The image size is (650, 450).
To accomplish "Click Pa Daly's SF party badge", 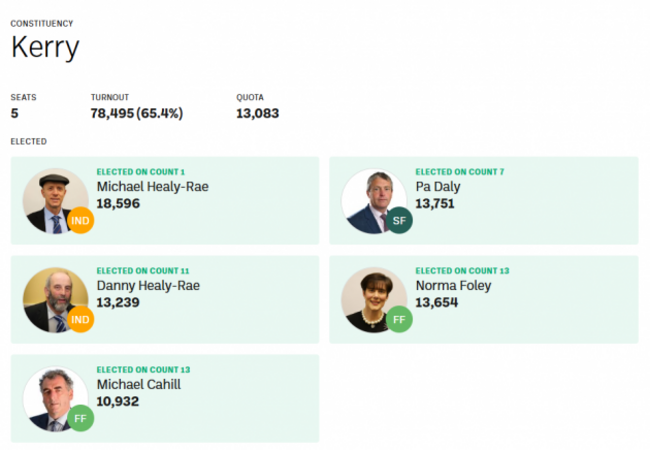I will [399, 220].
